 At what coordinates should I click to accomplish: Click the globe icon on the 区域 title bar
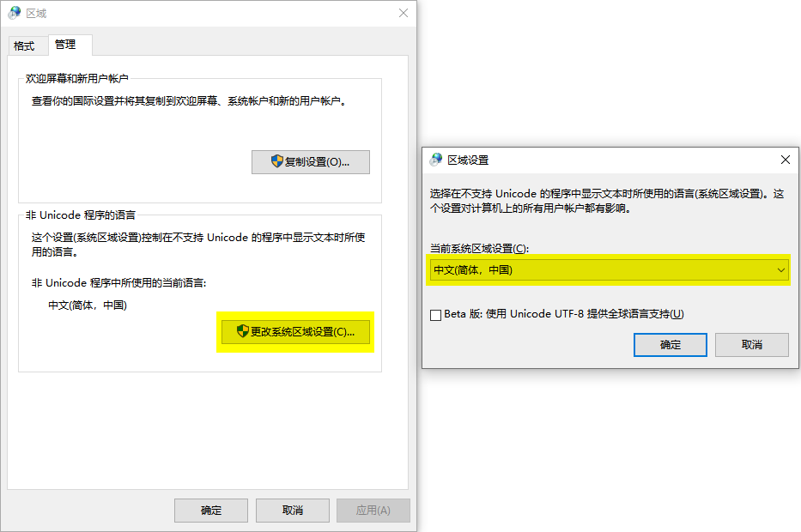coord(15,14)
